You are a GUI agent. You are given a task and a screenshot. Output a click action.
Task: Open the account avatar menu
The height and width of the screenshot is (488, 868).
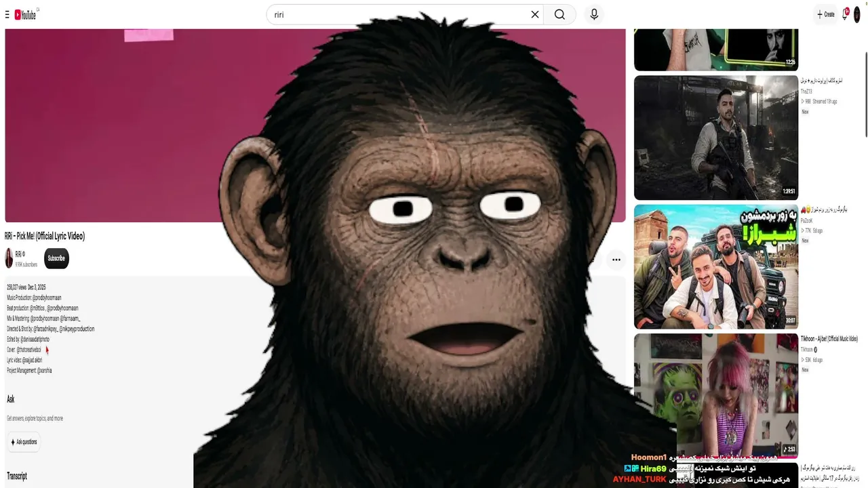857,14
